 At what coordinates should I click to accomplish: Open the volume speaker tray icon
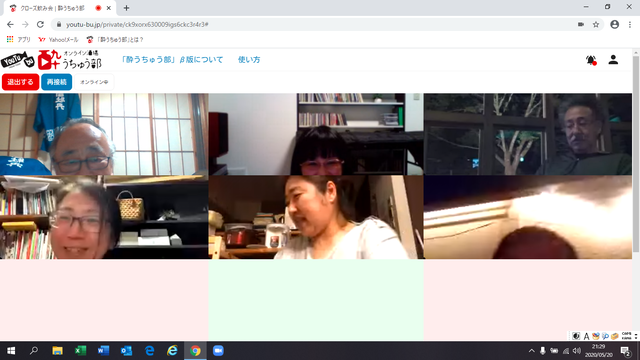click(577, 351)
